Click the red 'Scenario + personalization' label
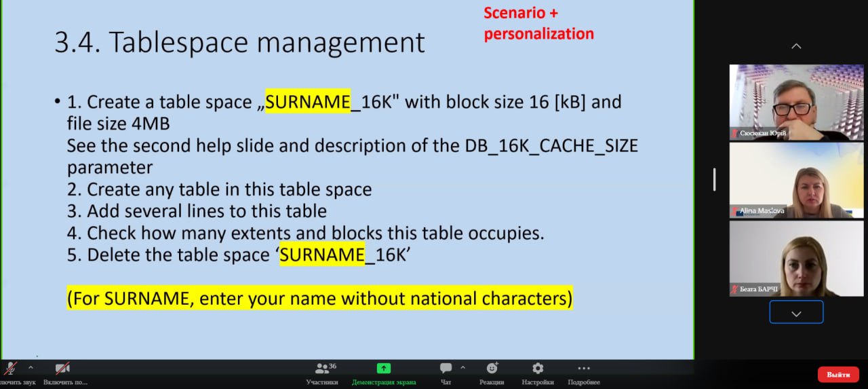868x389 pixels. pos(538,23)
